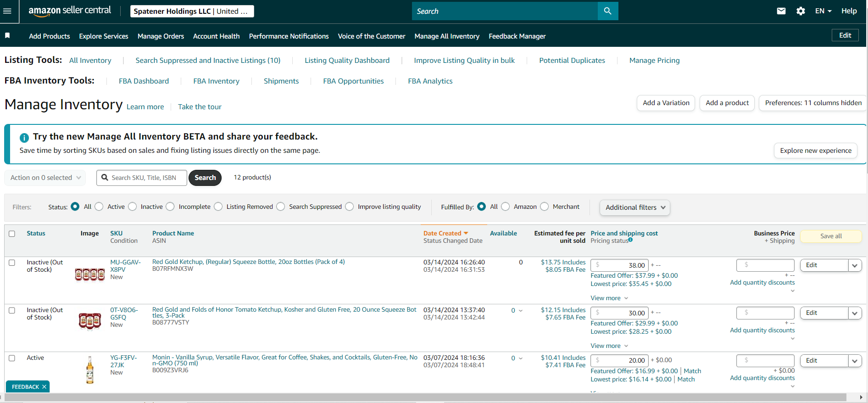Select the Inactive status filter
Screen dimensions: 868x403
coord(133,207)
